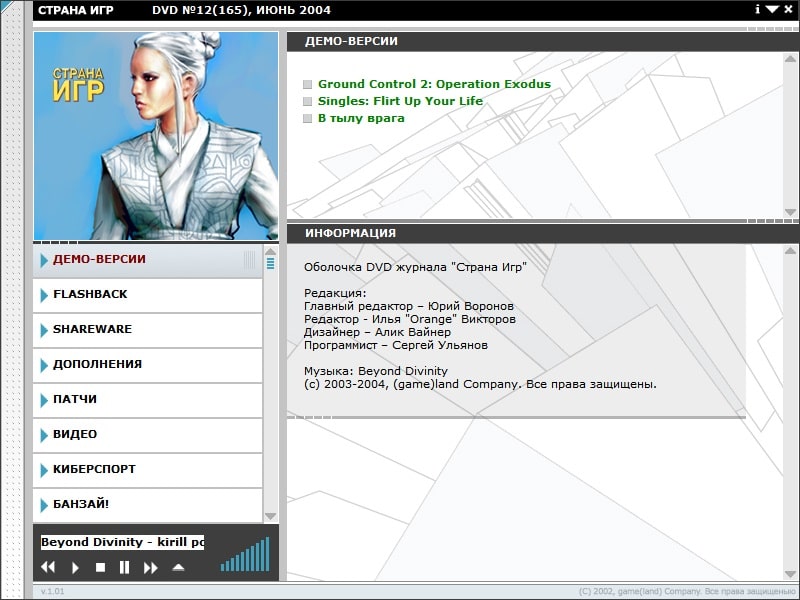800x600 pixels.
Task: Click the blue arrow beside ДОПОЛНЕНИЯ
Action: pyautogui.click(x=44, y=365)
